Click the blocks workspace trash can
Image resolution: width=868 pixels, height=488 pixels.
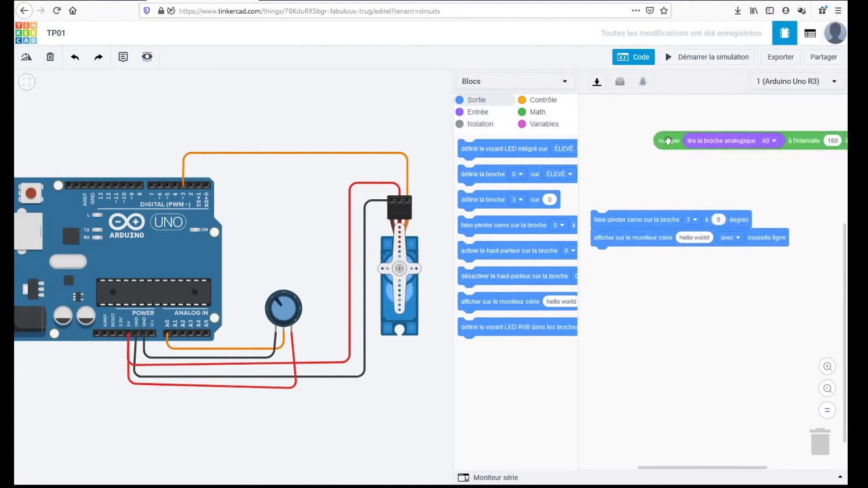pyautogui.click(x=820, y=441)
